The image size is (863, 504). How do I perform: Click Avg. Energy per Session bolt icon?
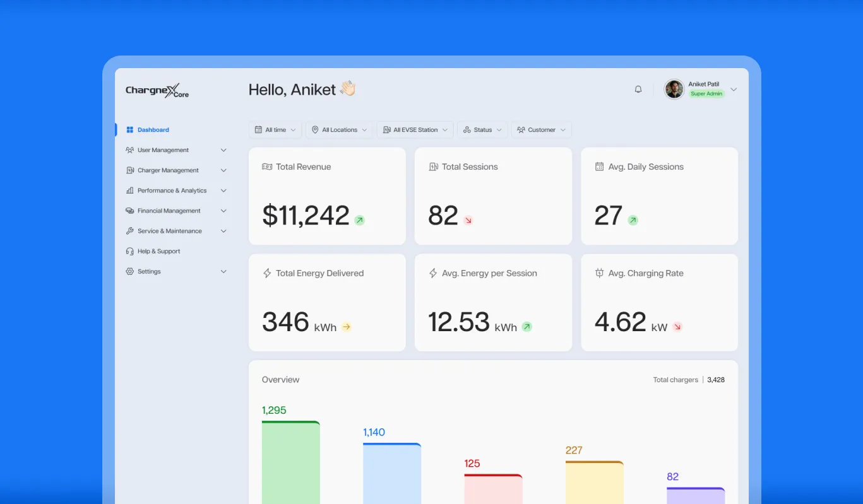[433, 273]
